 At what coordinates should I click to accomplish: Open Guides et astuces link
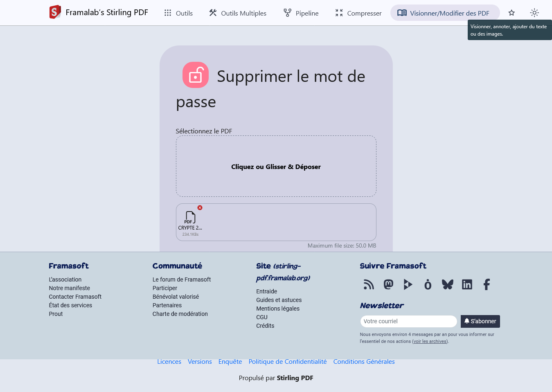[279, 300]
